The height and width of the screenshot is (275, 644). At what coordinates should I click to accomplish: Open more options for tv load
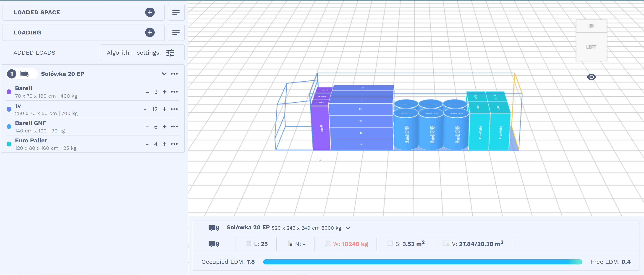coord(174,109)
